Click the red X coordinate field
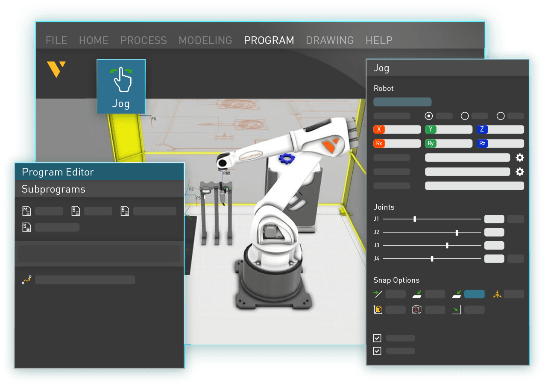This screenshot has height=392, width=554. (397, 129)
